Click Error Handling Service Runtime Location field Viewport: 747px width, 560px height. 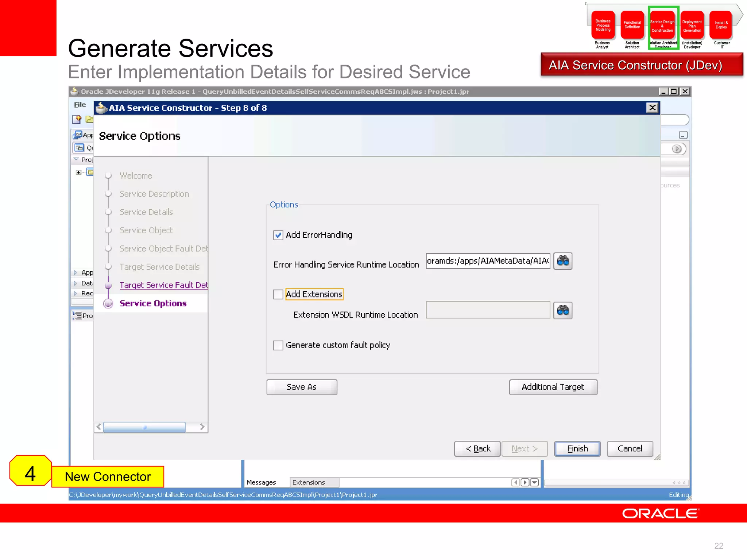(488, 261)
